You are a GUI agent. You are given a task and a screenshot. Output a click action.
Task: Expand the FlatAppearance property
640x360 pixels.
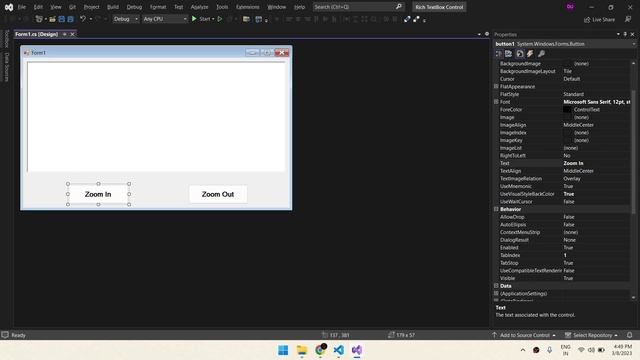pos(496,87)
